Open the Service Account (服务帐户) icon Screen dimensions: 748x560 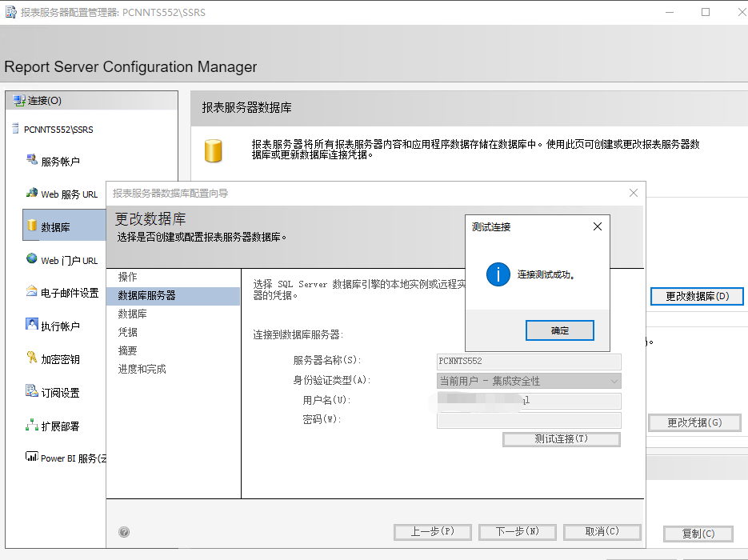tap(32, 160)
